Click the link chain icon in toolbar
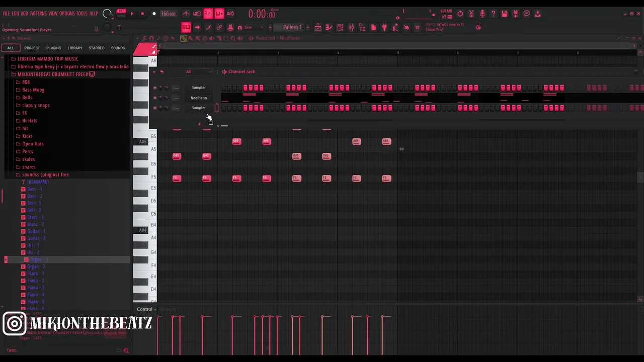644x362 pixels. point(219,27)
